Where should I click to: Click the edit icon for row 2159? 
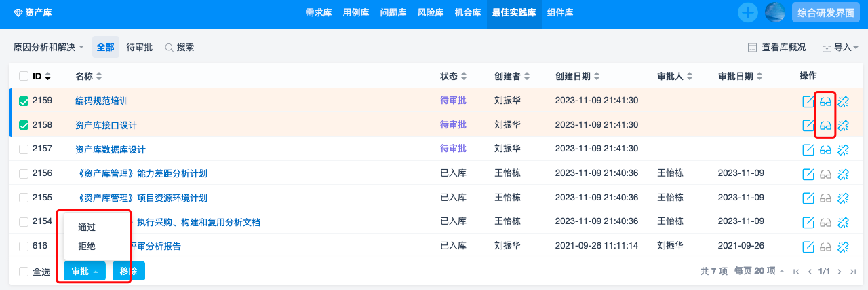808,101
